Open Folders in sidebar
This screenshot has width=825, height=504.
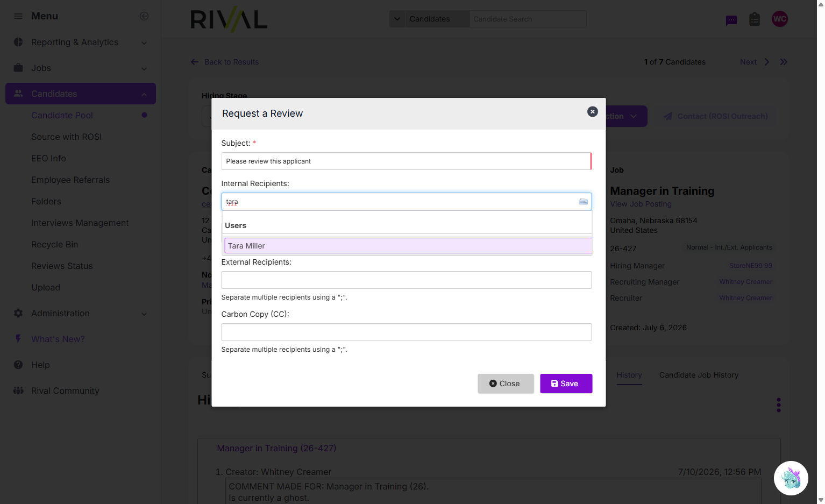[46, 201]
